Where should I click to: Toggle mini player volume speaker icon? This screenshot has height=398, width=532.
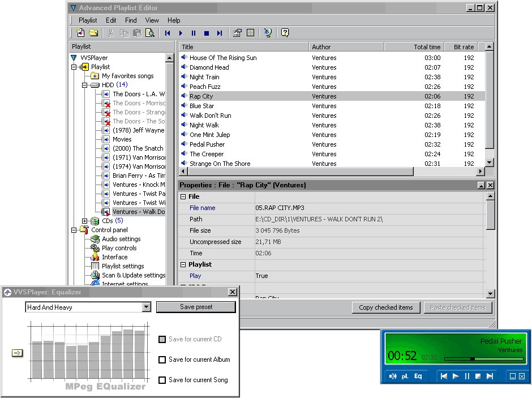coord(393,376)
